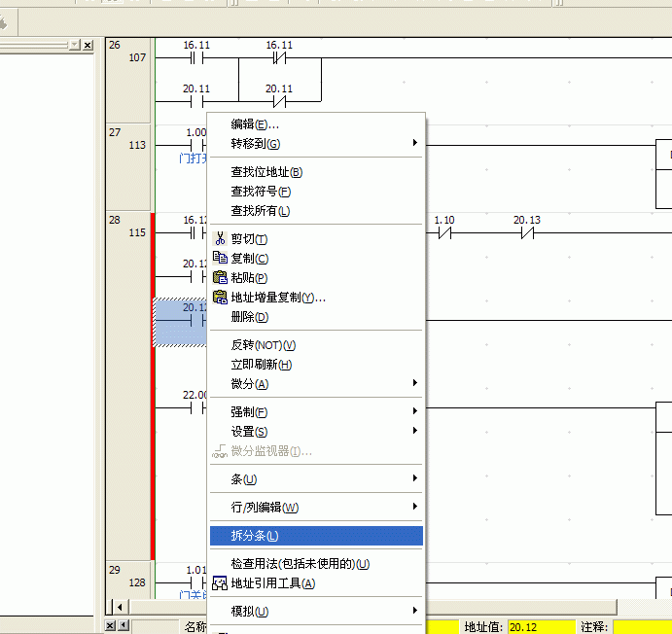Select 反转(NOT) to invert contact
The height and width of the screenshot is (634, 672).
(263, 345)
